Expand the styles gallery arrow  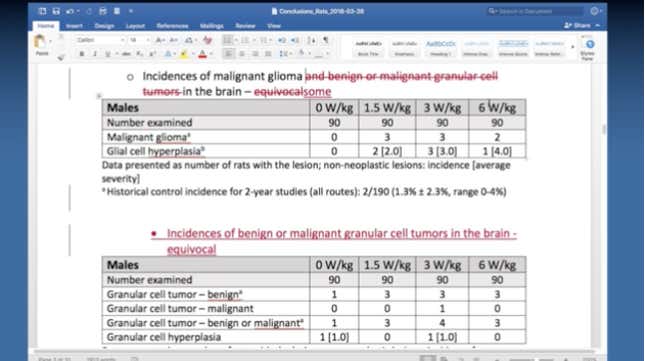click(573, 47)
